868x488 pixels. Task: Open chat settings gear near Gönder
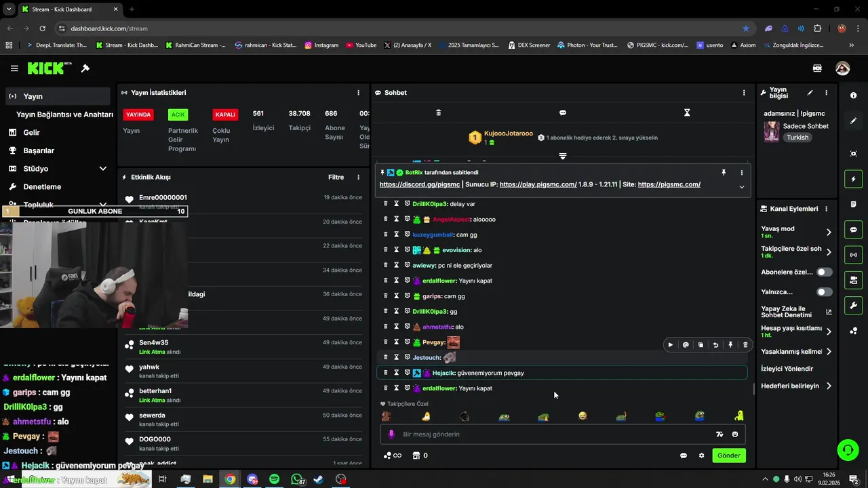pos(701,455)
